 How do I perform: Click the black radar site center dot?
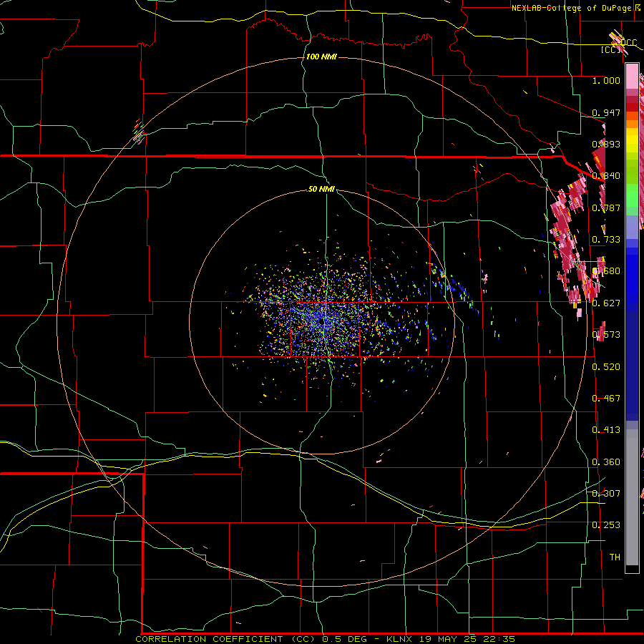321,323
